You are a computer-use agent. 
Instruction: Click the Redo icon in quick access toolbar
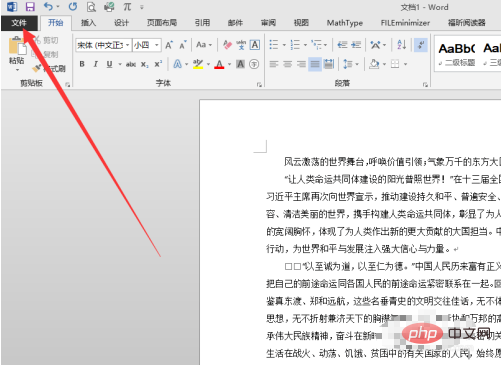tap(73, 6)
